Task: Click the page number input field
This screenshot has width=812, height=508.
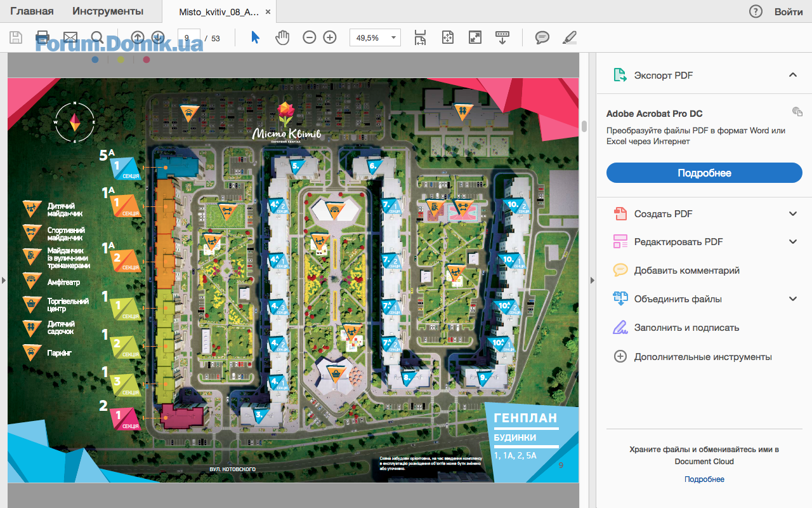Action: pyautogui.click(x=189, y=38)
